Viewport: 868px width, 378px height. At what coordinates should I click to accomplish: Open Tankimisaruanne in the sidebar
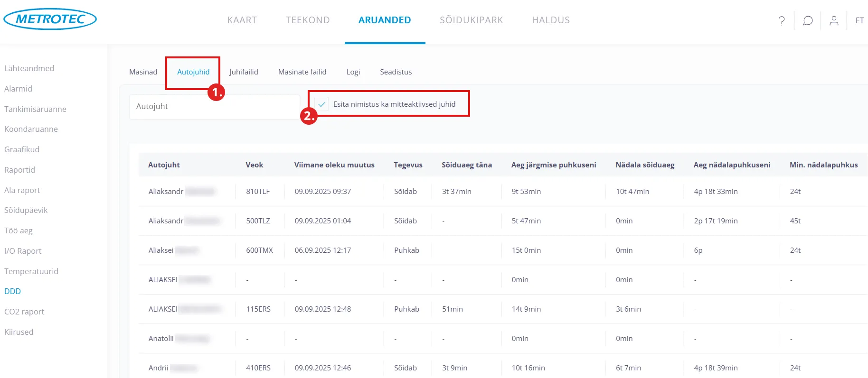tap(35, 109)
